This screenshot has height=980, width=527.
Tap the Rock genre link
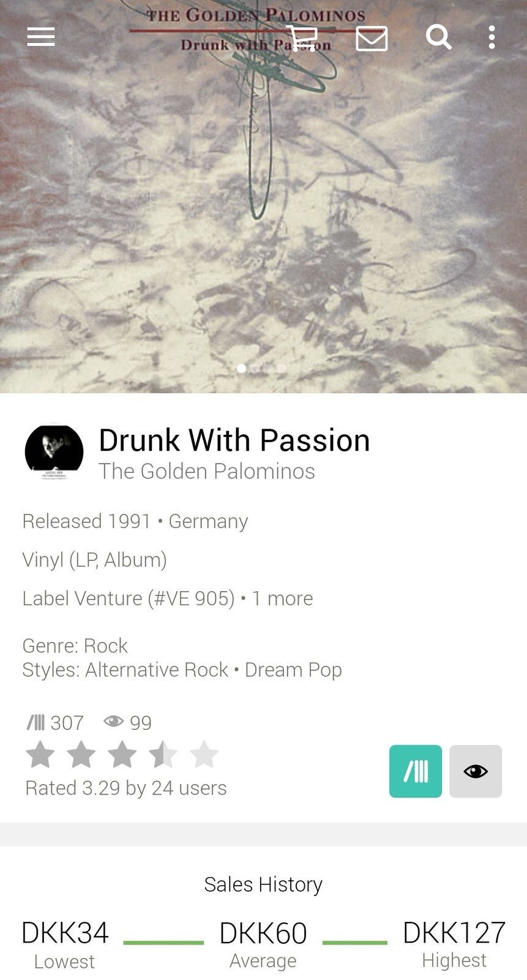(106, 646)
